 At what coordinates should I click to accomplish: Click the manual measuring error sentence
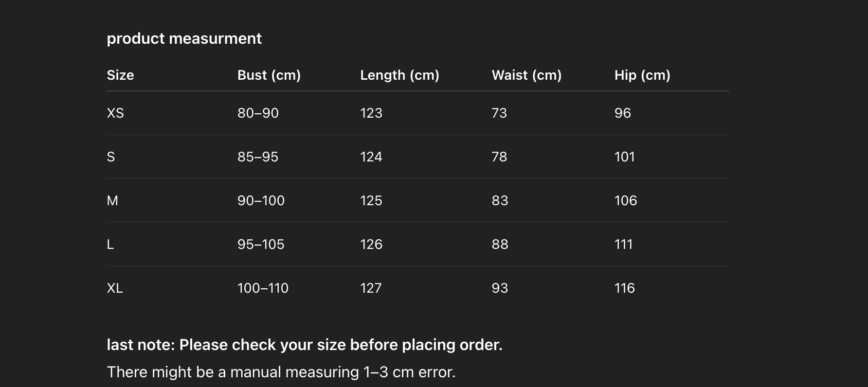(x=281, y=372)
